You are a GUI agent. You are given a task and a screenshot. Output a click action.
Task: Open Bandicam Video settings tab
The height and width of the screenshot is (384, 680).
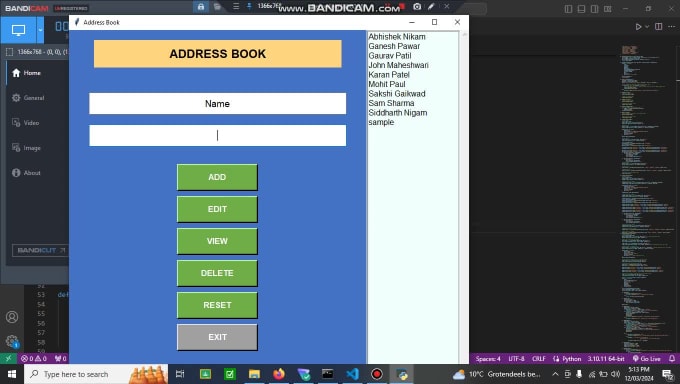[x=26, y=123]
